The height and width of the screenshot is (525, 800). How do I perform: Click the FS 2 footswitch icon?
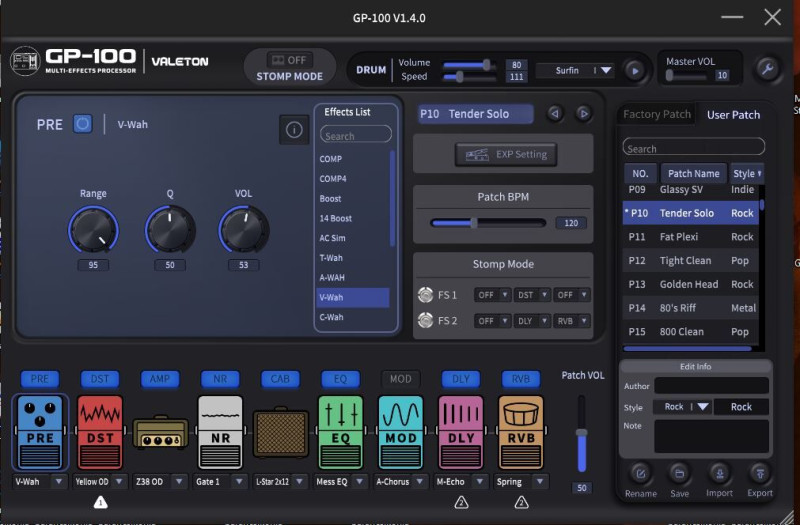(425, 320)
